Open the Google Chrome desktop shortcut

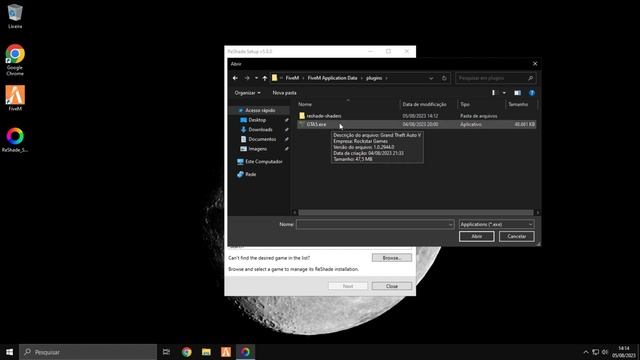[x=15, y=60]
